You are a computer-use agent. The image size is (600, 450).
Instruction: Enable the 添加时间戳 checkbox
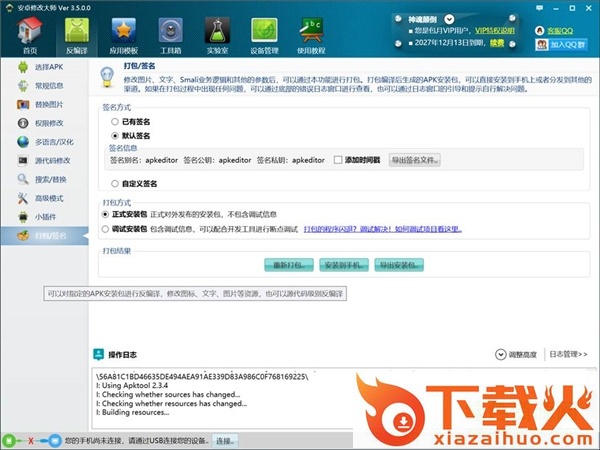point(338,159)
